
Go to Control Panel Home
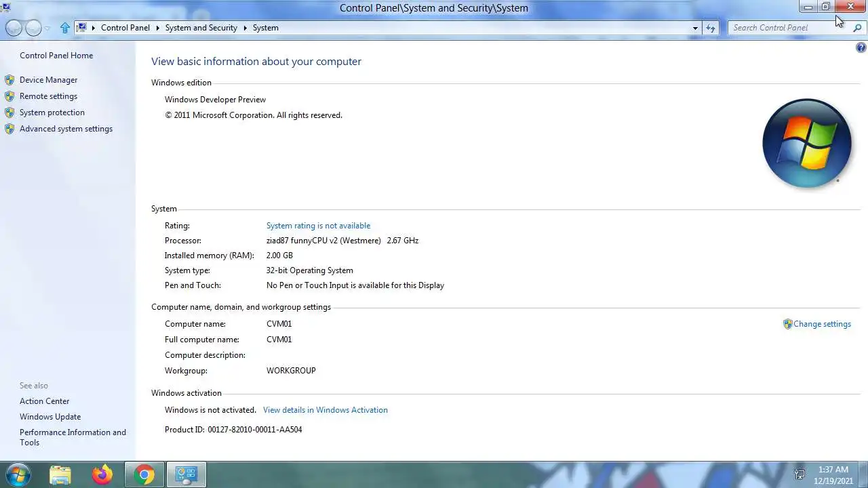tap(56, 56)
